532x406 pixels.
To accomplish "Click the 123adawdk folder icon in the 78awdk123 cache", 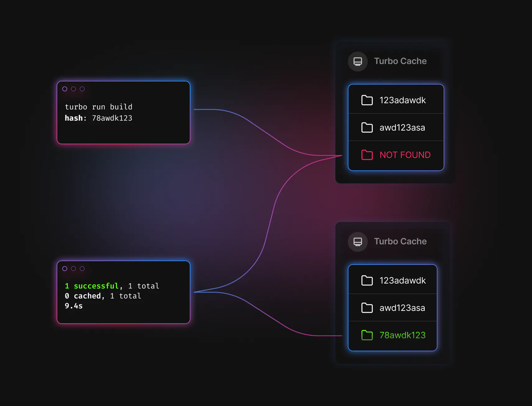I will click(367, 280).
